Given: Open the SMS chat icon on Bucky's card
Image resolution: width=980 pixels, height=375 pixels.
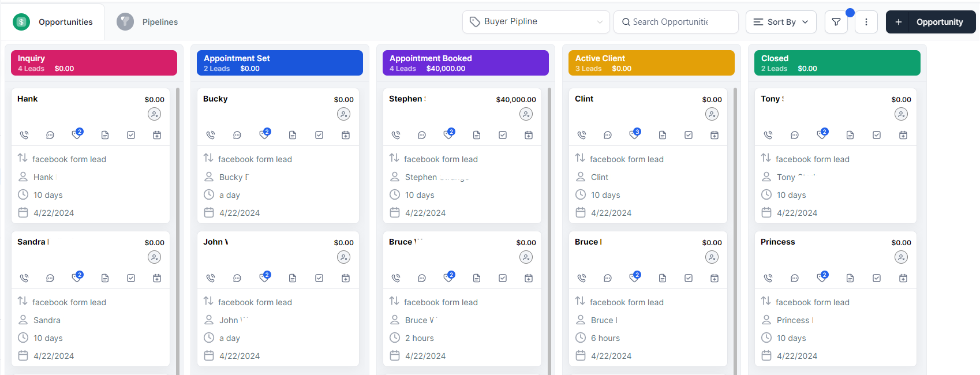Looking at the screenshot, I should 237,135.
